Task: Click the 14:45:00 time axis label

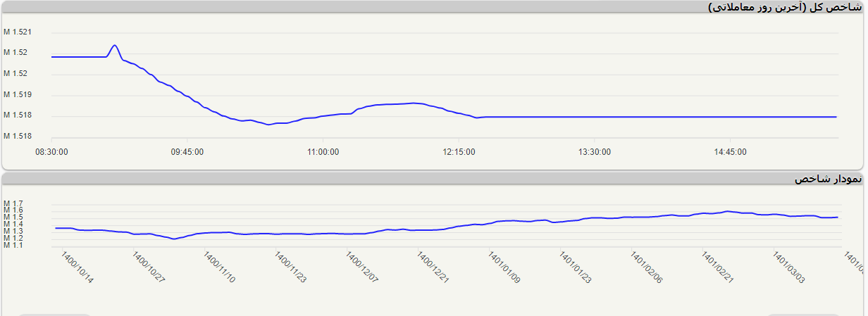Action: [x=730, y=152]
